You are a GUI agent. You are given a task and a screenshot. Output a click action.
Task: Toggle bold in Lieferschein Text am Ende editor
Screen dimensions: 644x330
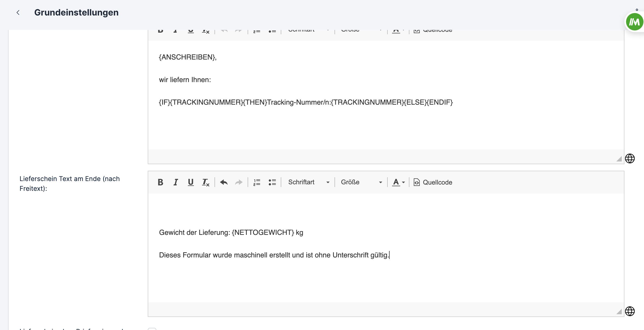click(x=160, y=182)
